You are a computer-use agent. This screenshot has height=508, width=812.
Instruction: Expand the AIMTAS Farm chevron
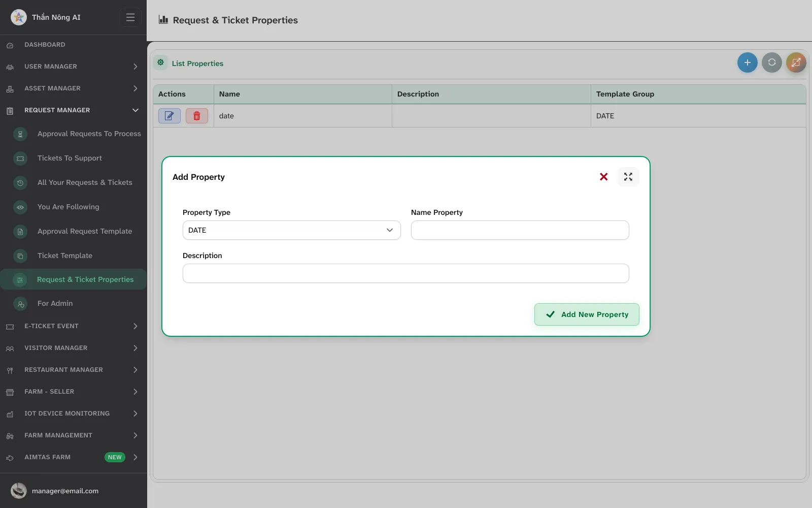point(136,457)
